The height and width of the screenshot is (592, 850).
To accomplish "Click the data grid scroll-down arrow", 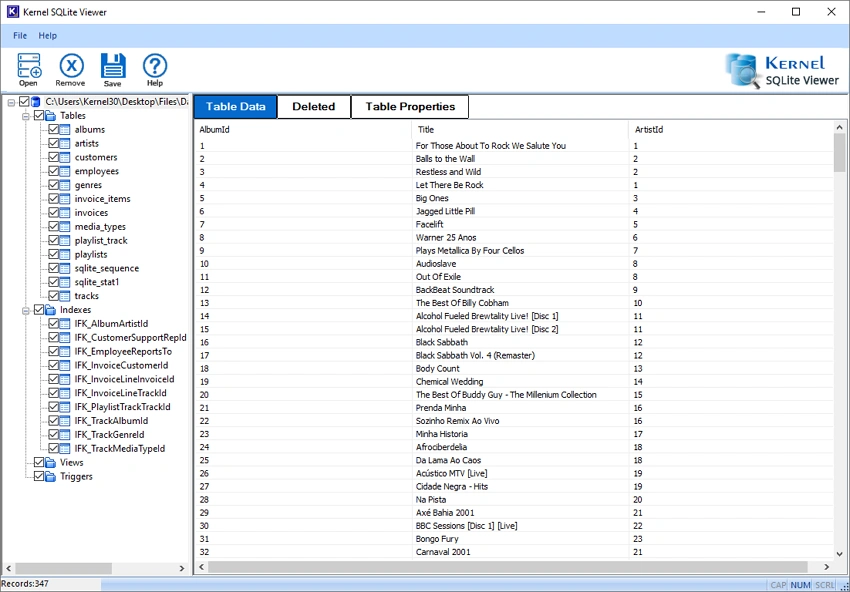I will [x=840, y=554].
